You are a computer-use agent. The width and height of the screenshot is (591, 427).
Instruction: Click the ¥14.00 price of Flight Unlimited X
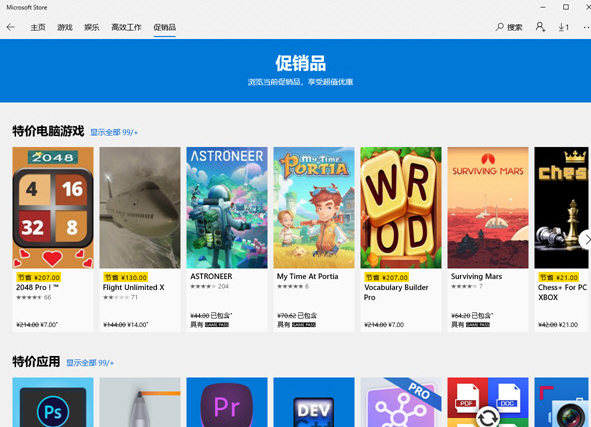pos(138,324)
